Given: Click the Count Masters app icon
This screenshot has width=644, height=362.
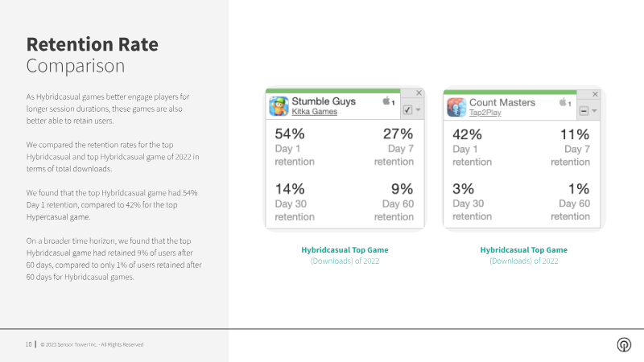Looking at the screenshot, I should 456,107.
